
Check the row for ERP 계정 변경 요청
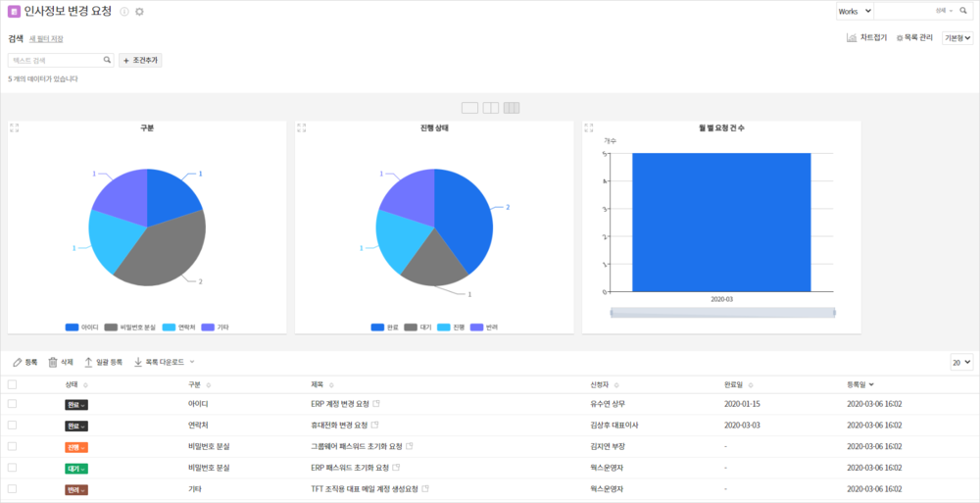coord(12,404)
